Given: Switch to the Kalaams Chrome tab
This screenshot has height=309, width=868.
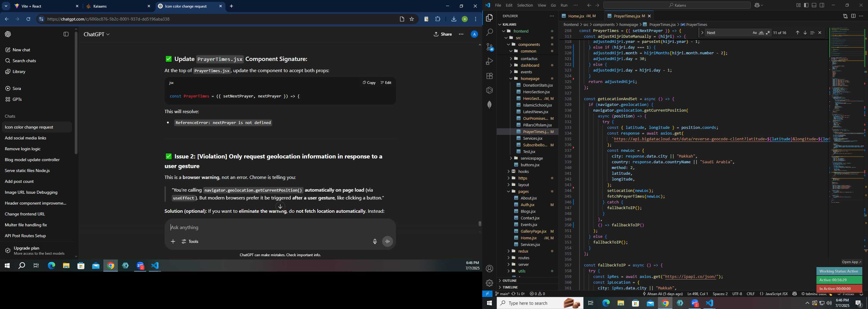Looking at the screenshot, I should [x=118, y=6].
